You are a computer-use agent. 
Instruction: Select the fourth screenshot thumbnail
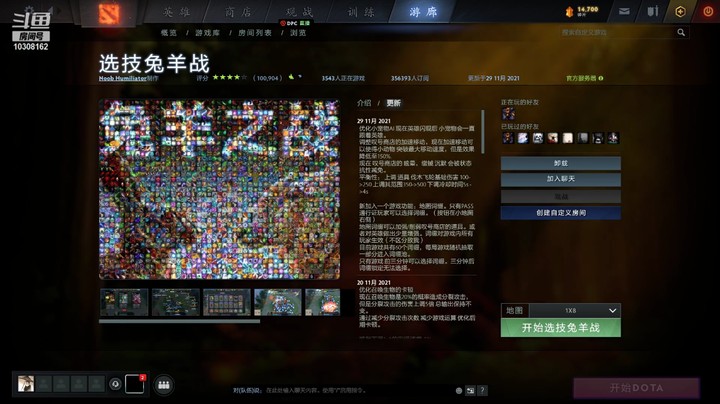click(278, 302)
